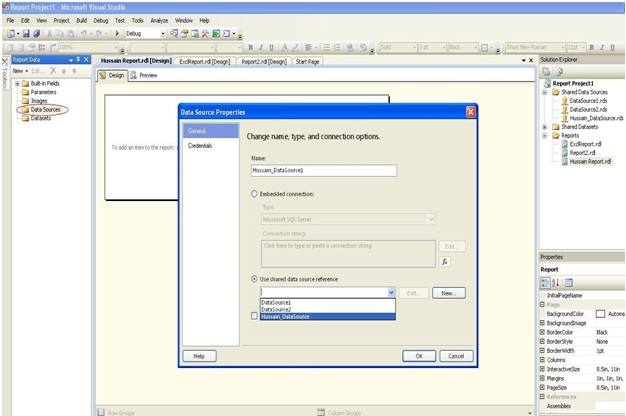Click the Italic I in the left formatting toolbar

(261, 48)
